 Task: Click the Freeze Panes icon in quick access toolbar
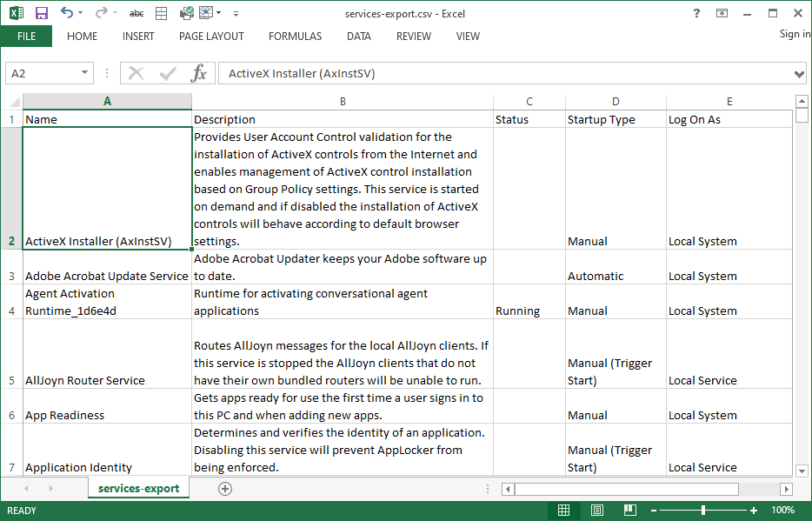(x=162, y=13)
